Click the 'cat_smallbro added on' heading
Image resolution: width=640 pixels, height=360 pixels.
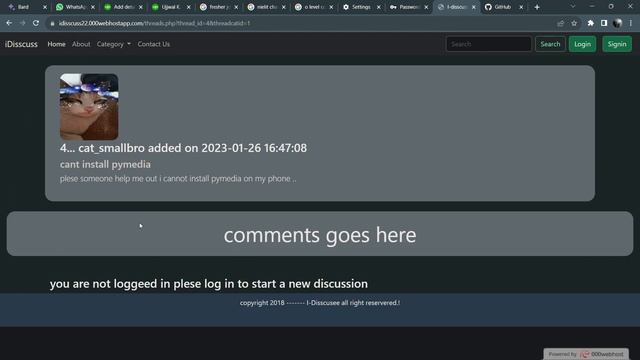[x=183, y=148]
